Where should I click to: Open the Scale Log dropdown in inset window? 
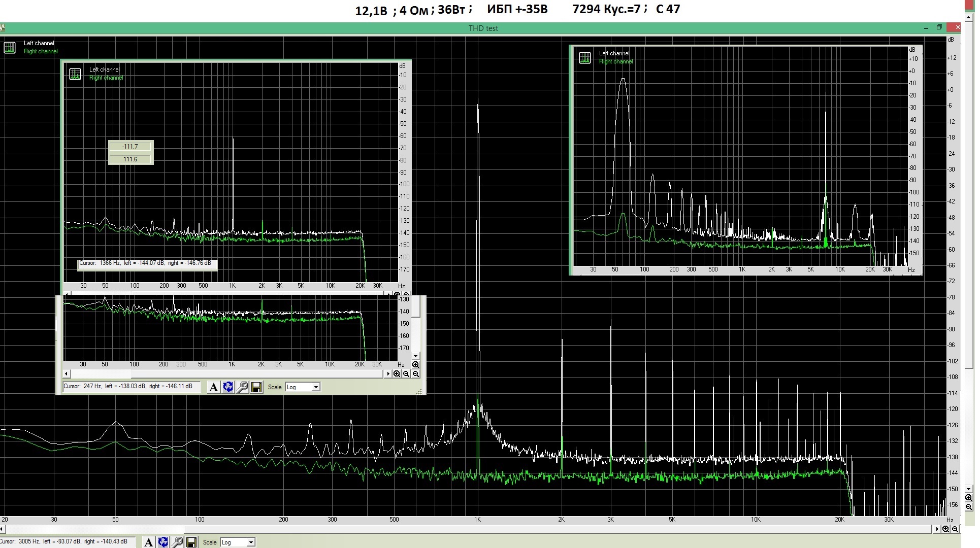coord(316,387)
